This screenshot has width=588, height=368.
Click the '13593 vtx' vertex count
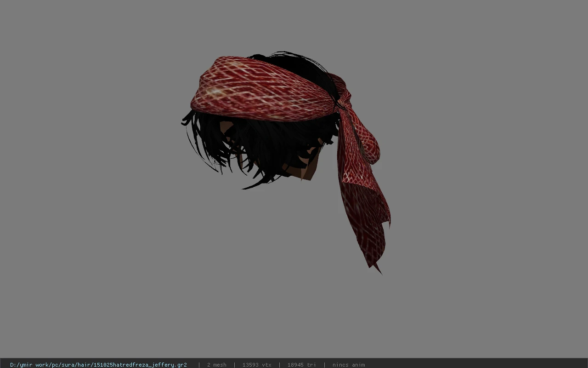coord(257,365)
